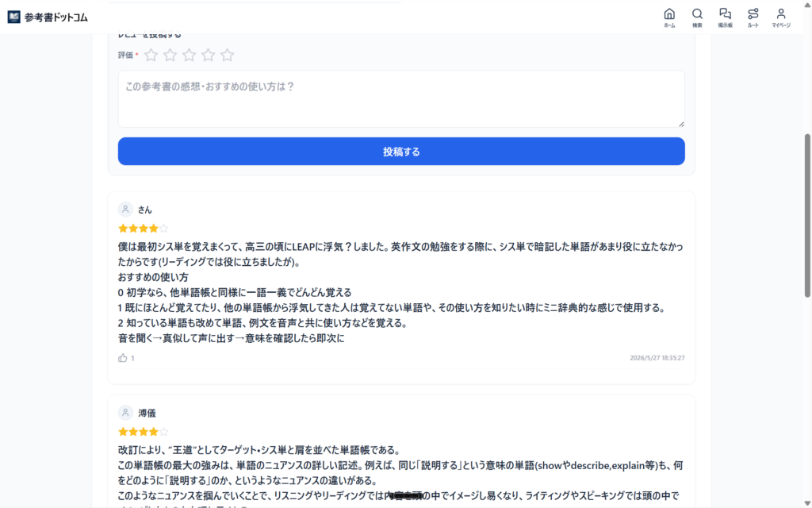Like the review mentioning LEAP with thumbs-up

123,358
